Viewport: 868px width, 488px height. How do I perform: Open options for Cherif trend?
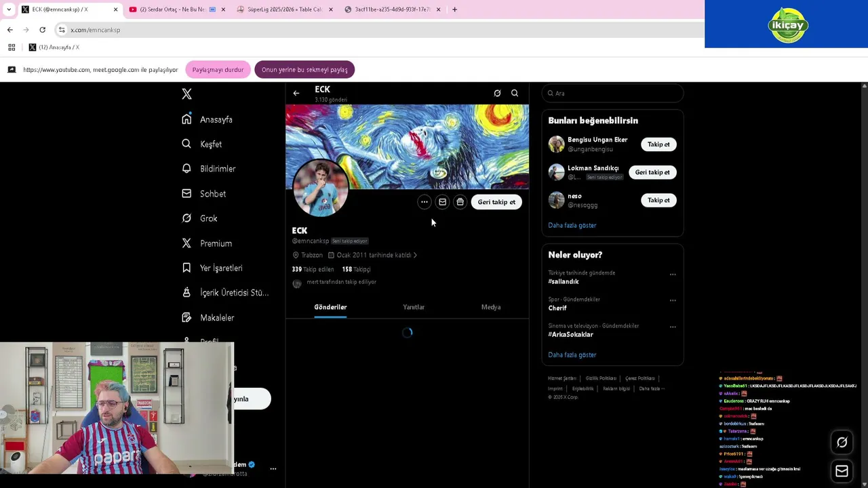pyautogui.click(x=673, y=300)
